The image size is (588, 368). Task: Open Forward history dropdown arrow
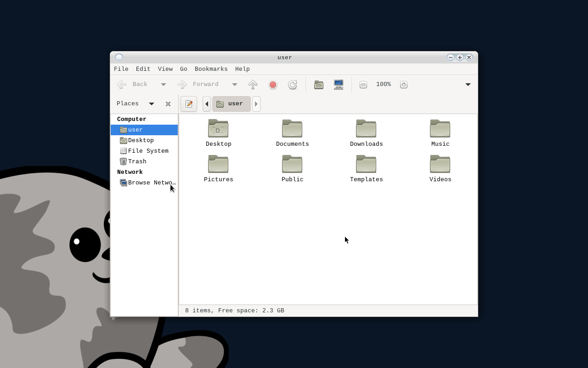click(x=235, y=85)
